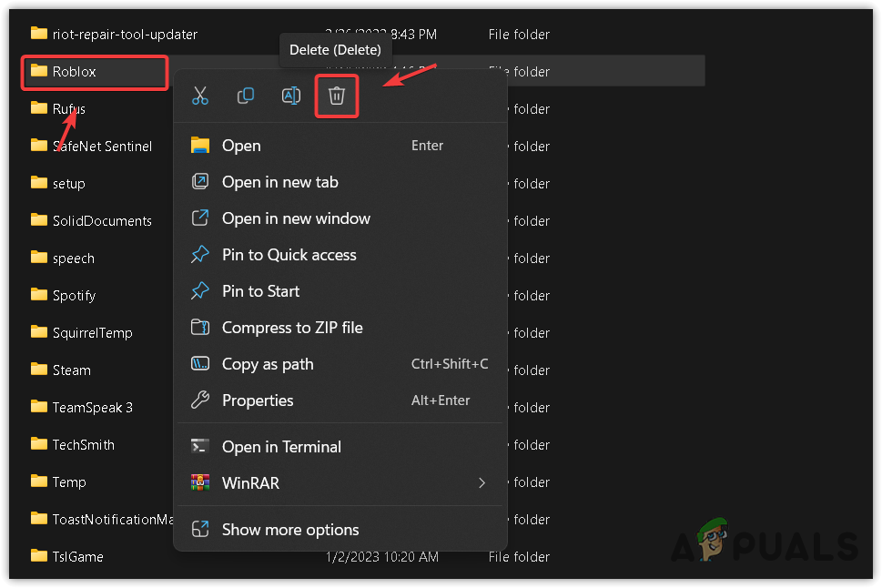Click Show more options
The image size is (882, 588).
(x=290, y=530)
